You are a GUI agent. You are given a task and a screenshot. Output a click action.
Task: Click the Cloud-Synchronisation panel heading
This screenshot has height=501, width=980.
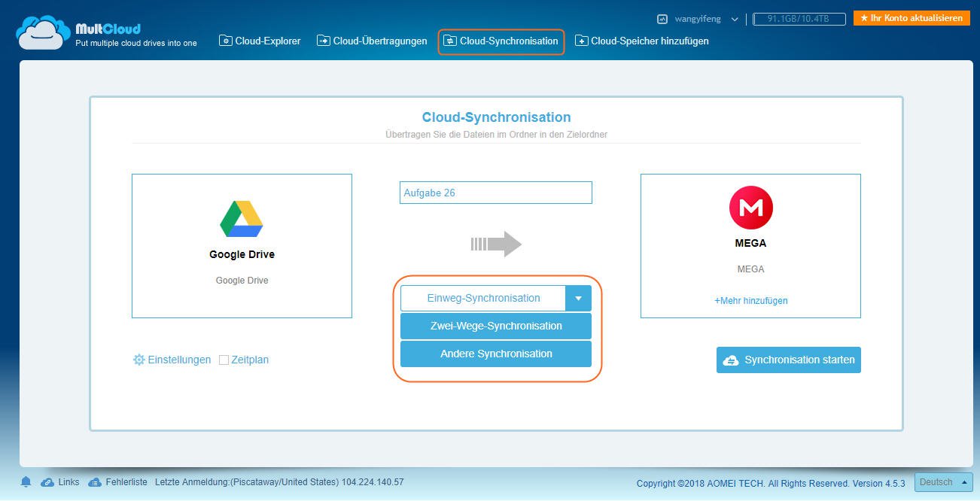[x=496, y=117]
